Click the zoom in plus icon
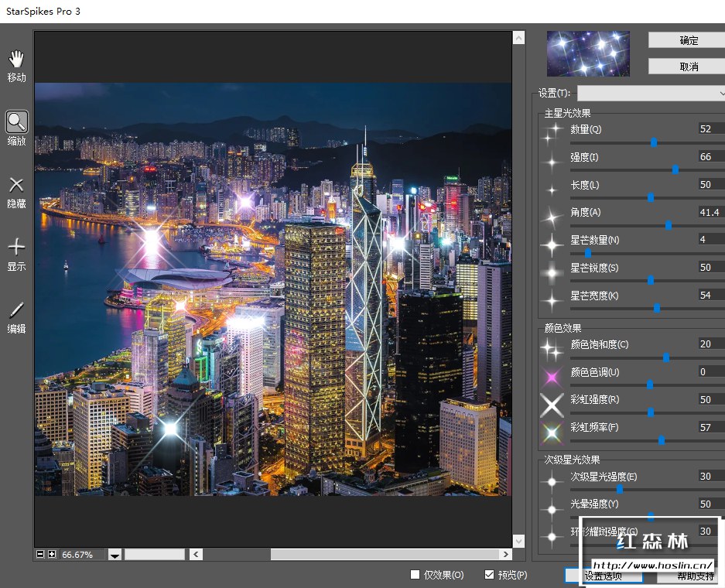 (x=52, y=554)
